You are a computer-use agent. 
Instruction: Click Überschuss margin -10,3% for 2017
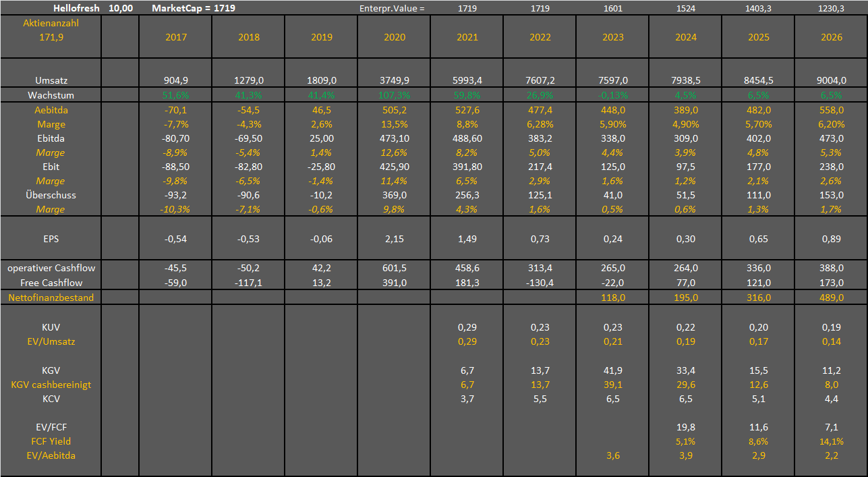point(176,209)
